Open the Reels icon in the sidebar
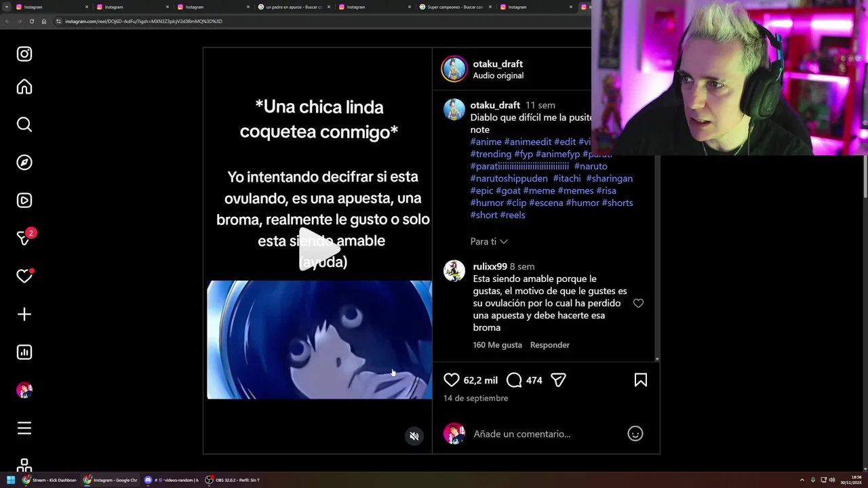This screenshot has width=868, height=488. click(24, 201)
